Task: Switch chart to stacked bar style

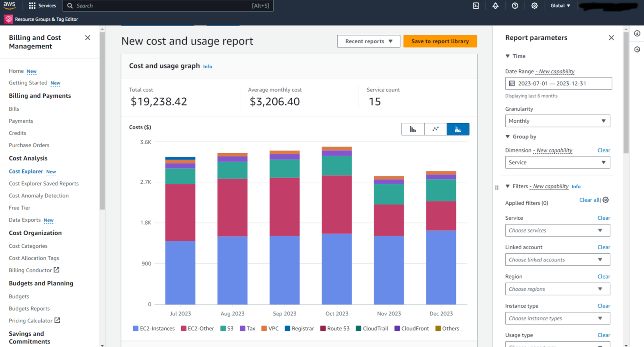Action: point(458,129)
